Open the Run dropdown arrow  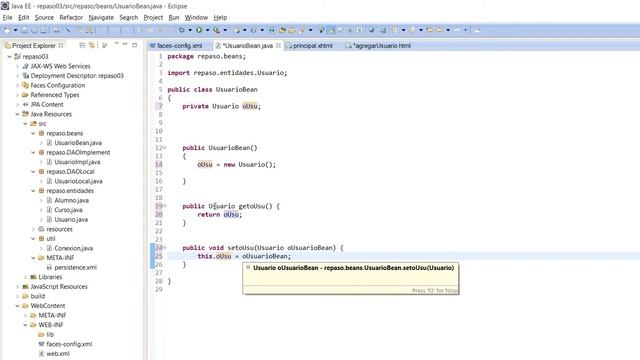[207, 30]
